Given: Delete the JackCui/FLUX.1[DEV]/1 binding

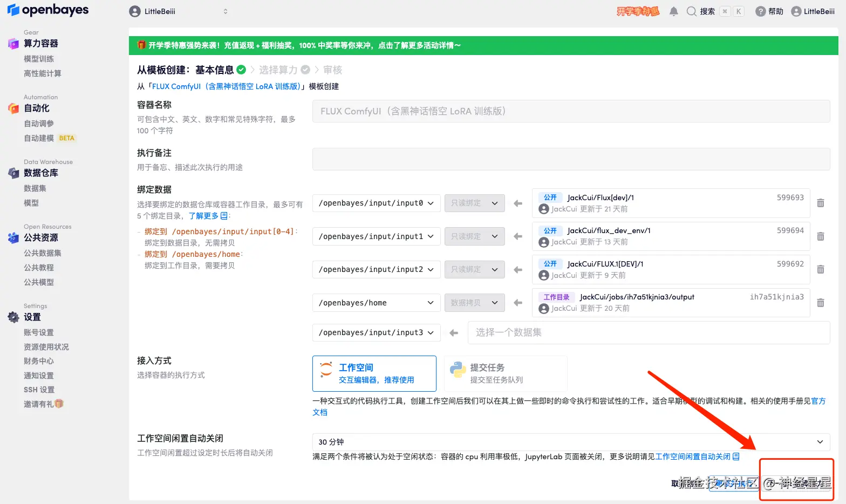Looking at the screenshot, I should [x=821, y=269].
